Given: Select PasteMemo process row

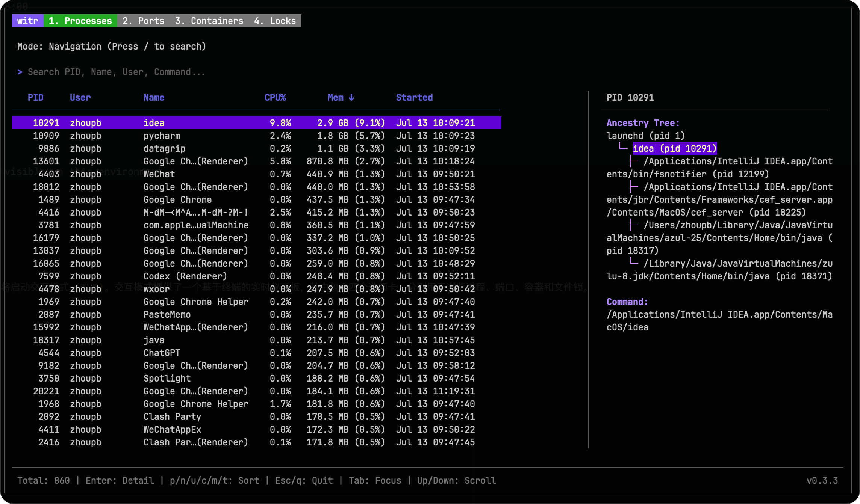Looking at the screenshot, I should 257,314.
